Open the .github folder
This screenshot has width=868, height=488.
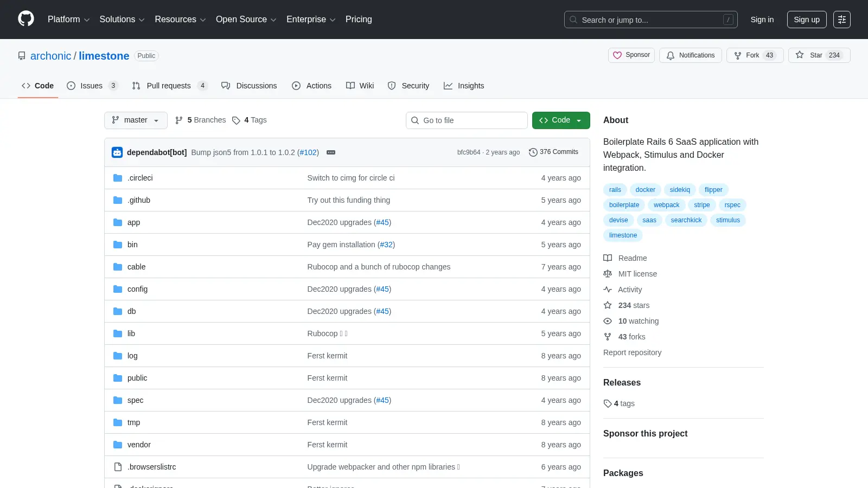pyautogui.click(x=139, y=200)
